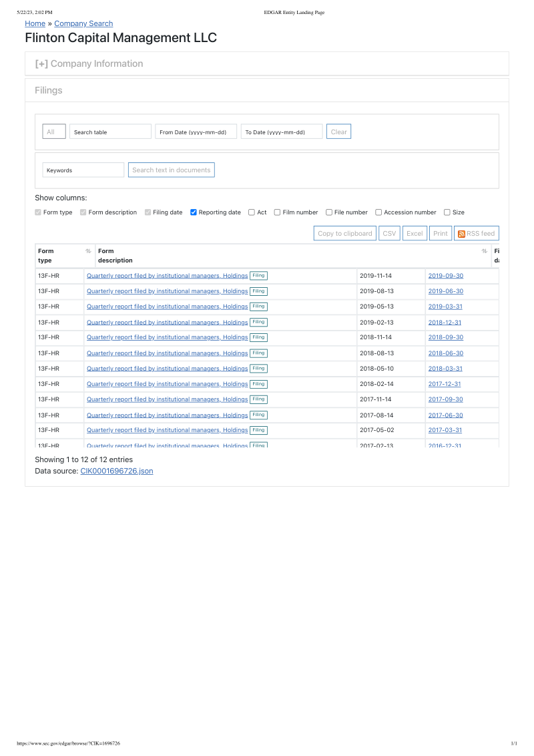Go to the Home breadcrumb link
The height and width of the screenshot is (756, 534).
[x=35, y=23]
